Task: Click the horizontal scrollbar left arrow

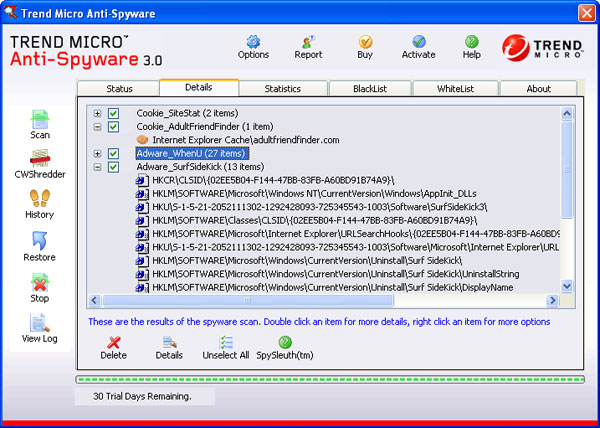Action: 94,300
